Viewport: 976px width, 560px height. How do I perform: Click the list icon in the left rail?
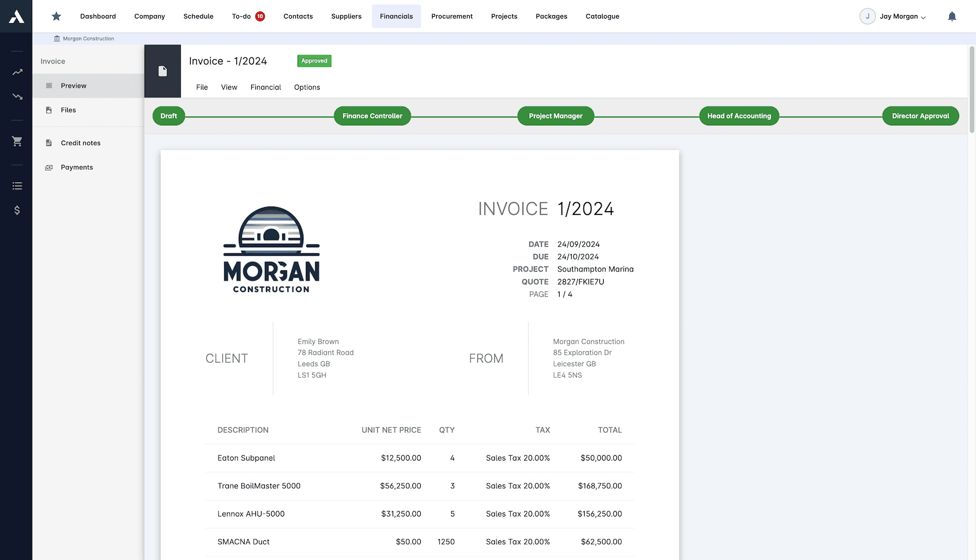pos(17,185)
